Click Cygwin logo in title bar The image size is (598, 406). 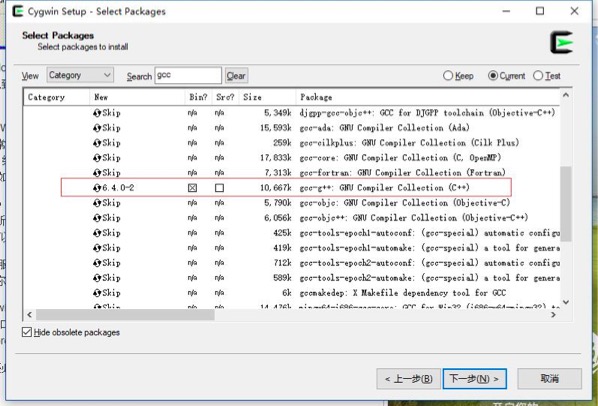coord(18,11)
